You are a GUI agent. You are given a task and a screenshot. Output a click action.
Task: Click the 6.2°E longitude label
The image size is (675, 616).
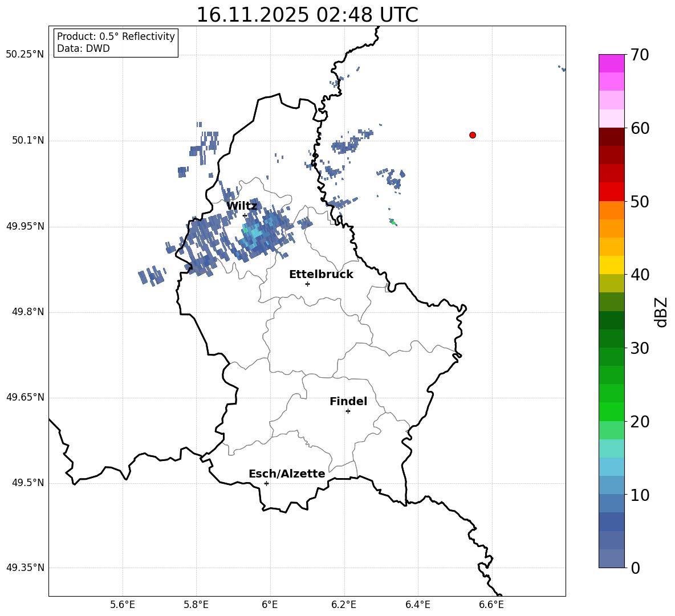coord(344,605)
